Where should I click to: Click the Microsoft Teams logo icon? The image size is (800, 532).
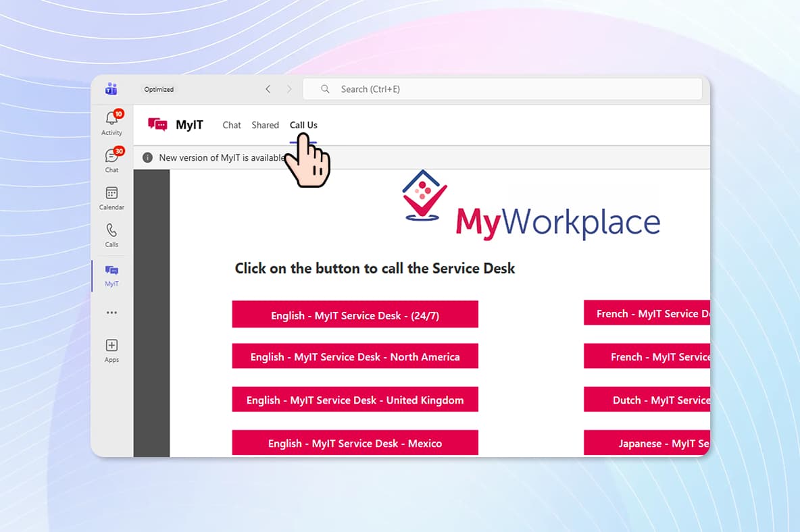(111, 88)
